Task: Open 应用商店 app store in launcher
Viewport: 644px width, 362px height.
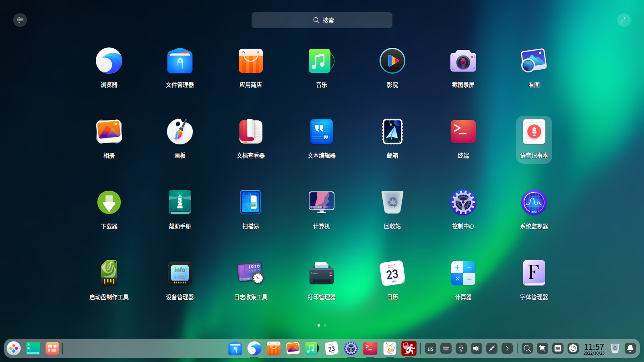Action: [x=251, y=61]
